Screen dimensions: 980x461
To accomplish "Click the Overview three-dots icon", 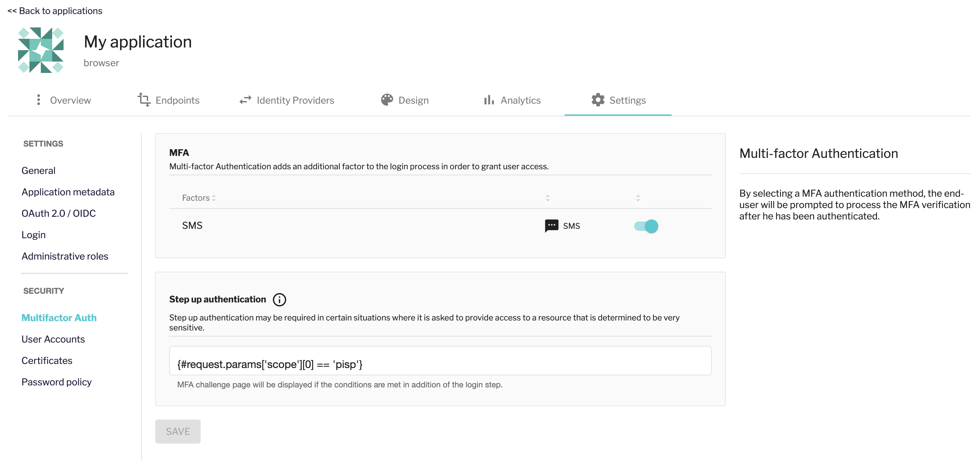I will point(38,100).
